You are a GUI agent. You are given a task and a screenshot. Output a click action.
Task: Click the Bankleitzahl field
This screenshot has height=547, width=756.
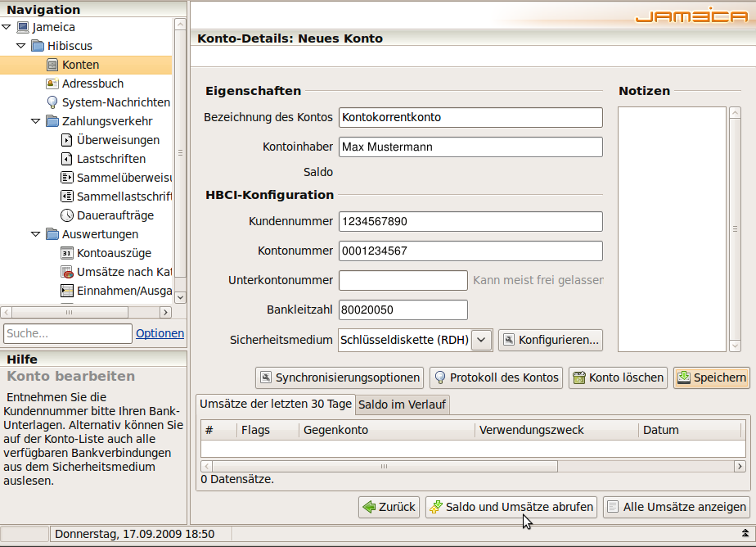(403, 310)
